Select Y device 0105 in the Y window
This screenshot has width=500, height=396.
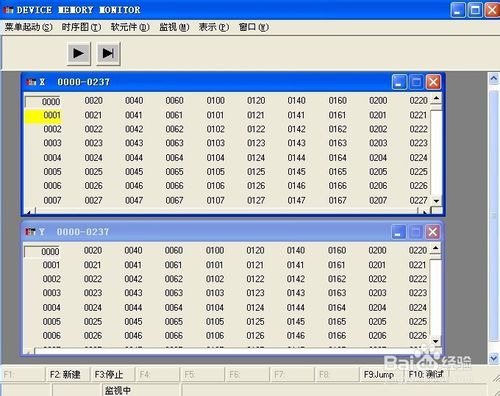point(215,322)
